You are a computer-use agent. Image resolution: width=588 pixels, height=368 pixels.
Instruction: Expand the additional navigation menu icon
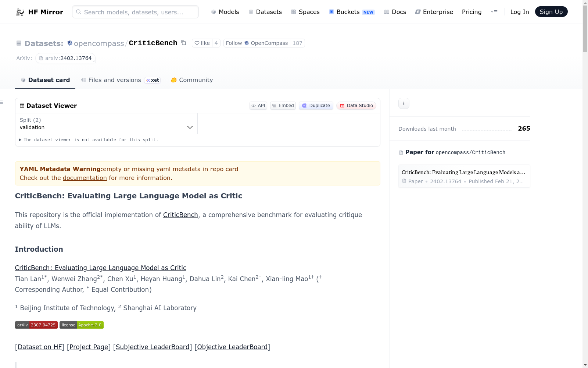click(494, 12)
